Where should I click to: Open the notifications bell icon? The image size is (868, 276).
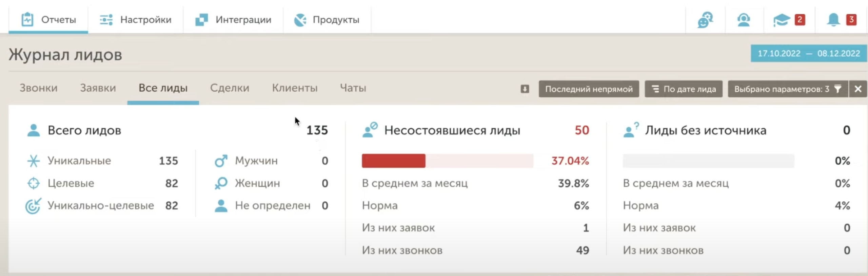(833, 20)
